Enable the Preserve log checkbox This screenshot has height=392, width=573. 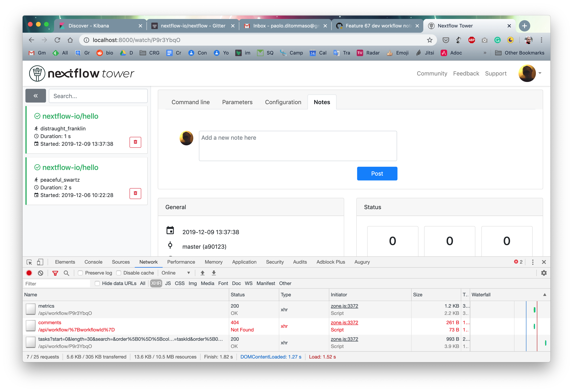click(x=80, y=273)
